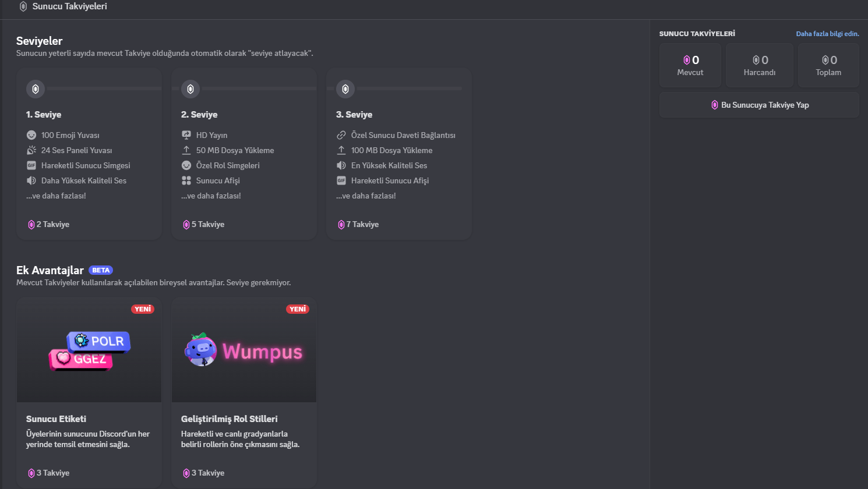Click the pink boost gem beside 2 Takviye
The height and width of the screenshot is (489, 868).
pos(31,225)
